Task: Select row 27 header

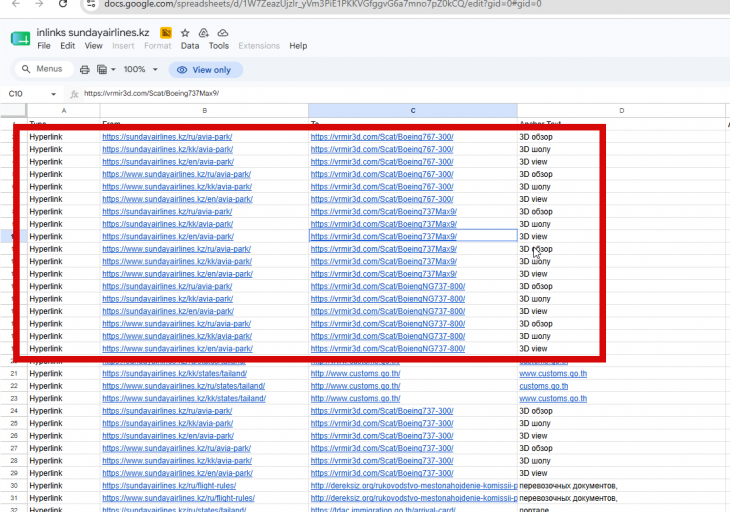Action: (x=14, y=448)
